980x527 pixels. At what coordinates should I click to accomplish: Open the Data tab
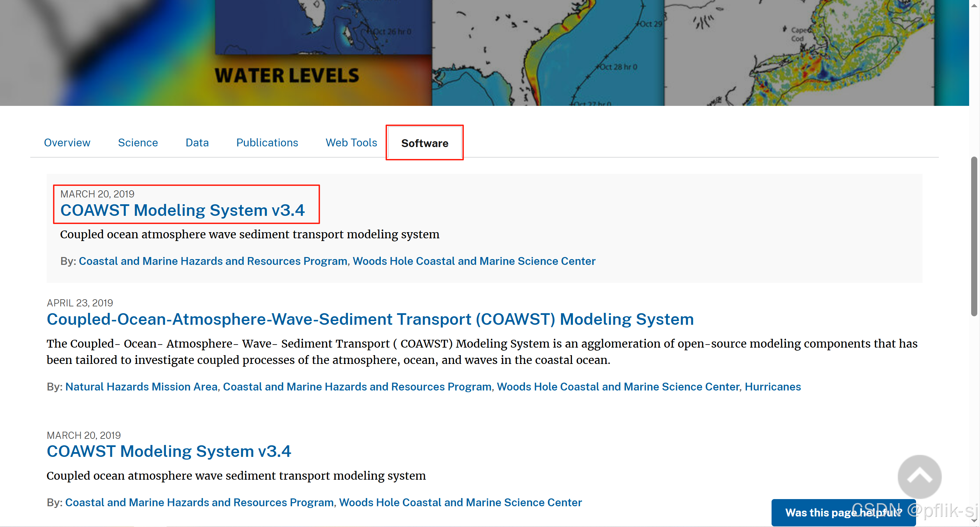[x=197, y=142]
